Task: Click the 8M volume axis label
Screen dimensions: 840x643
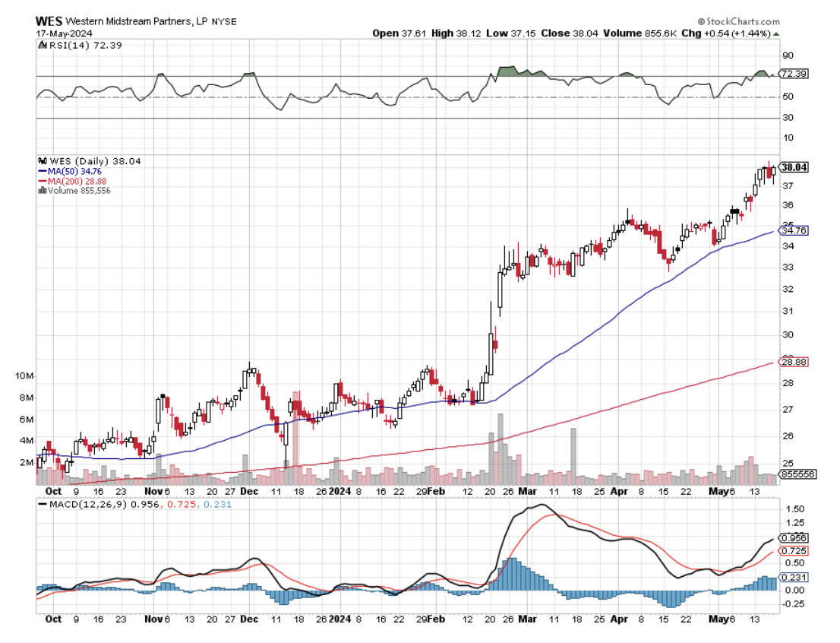Action: click(x=27, y=398)
